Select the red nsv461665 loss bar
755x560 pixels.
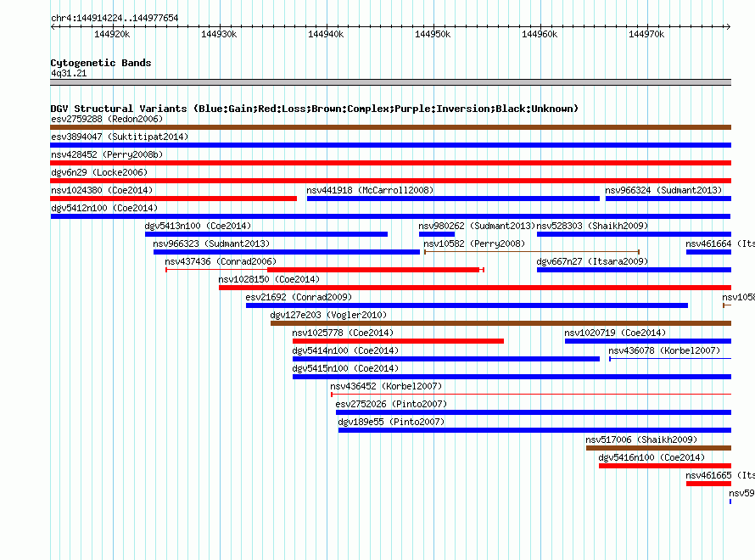[x=709, y=484]
